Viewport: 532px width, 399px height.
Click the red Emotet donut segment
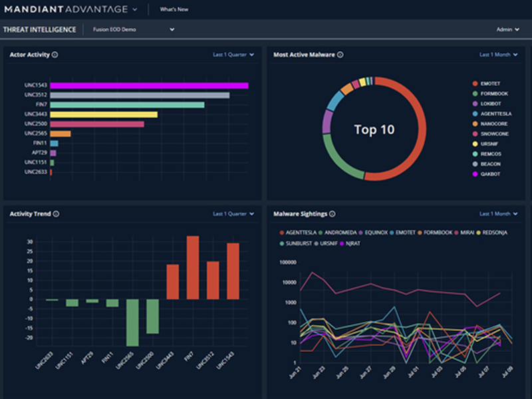point(422,126)
